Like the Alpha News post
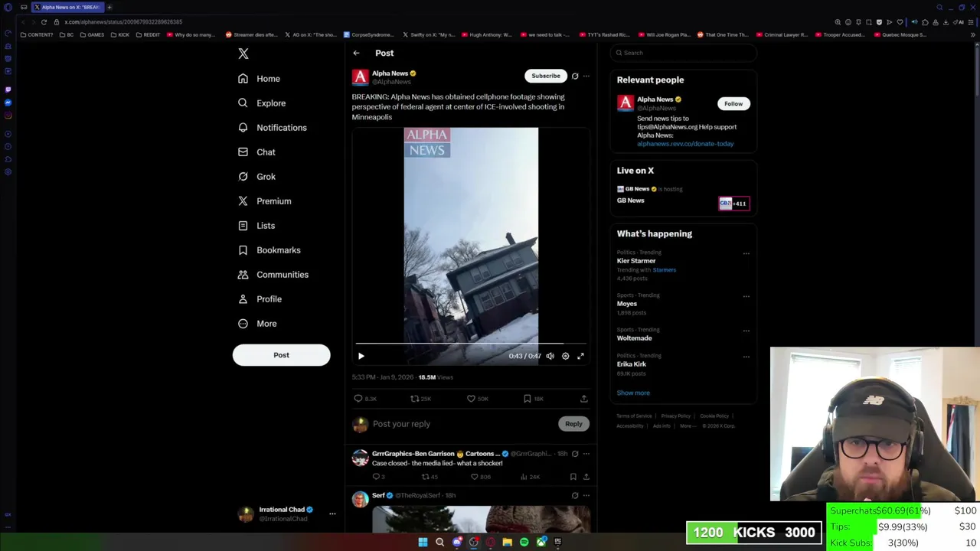Image resolution: width=980 pixels, height=551 pixels. pos(477,399)
